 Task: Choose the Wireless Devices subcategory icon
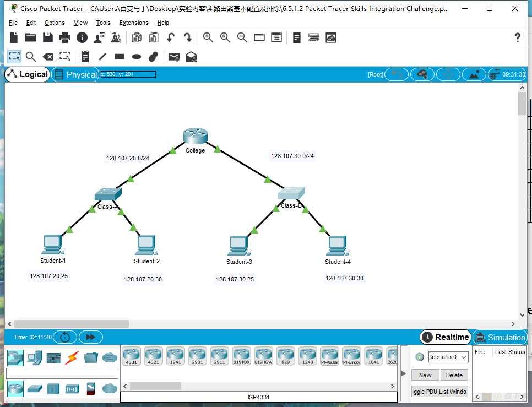point(72,389)
